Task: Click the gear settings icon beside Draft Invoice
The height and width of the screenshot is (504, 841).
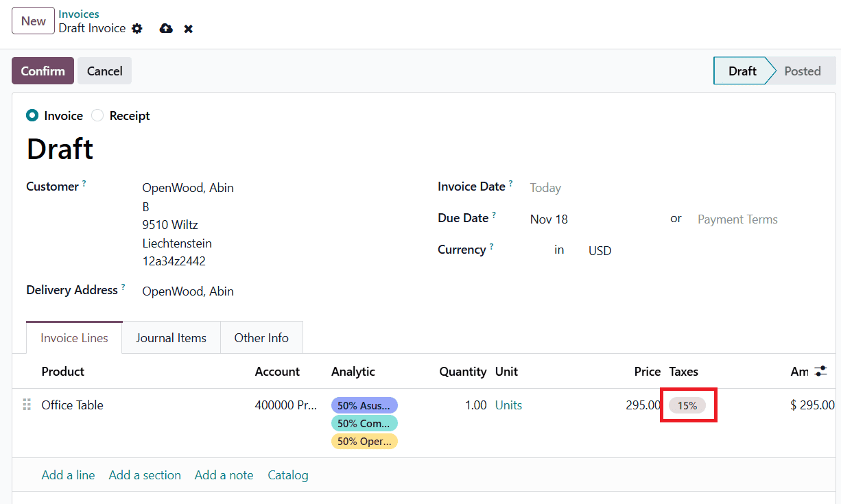Action: (x=137, y=29)
